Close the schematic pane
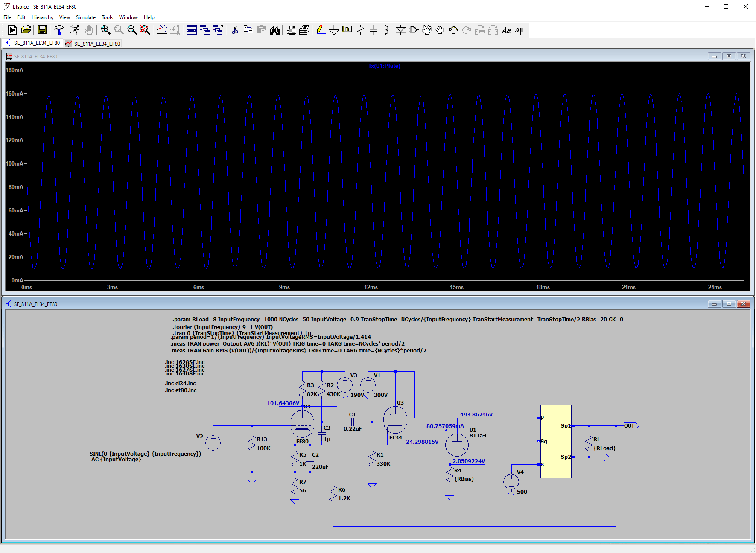756x553 pixels. (x=743, y=304)
